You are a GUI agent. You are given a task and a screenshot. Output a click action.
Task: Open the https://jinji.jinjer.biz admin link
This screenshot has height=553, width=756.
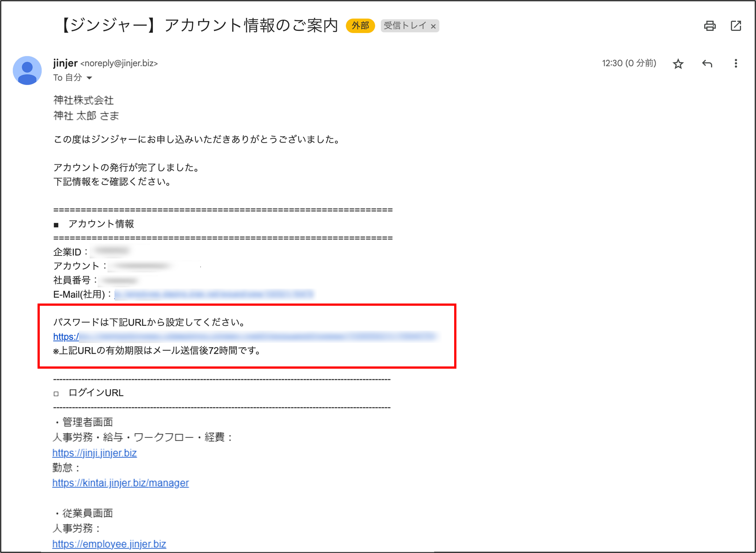(94, 453)
